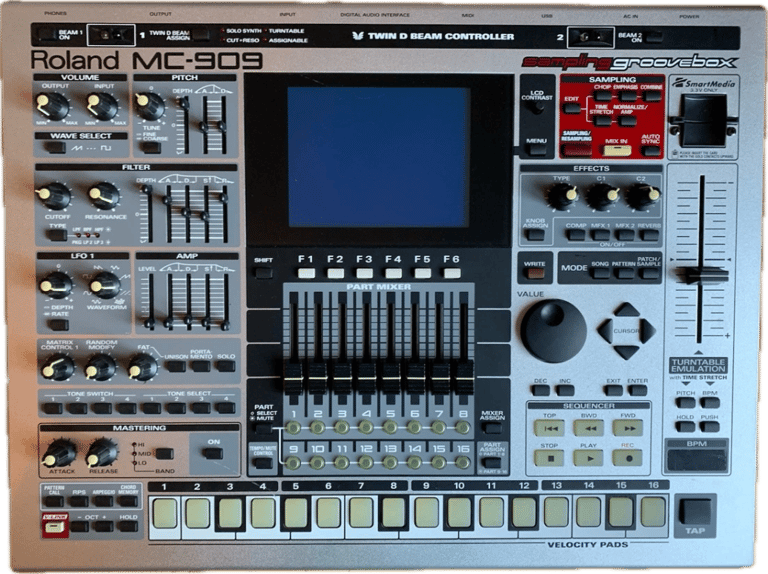Click the cursor down arrow

[x=626, y=352]
